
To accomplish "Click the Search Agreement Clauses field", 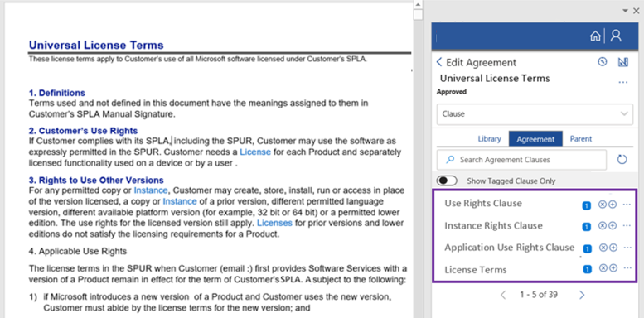I will coord(521,160).
